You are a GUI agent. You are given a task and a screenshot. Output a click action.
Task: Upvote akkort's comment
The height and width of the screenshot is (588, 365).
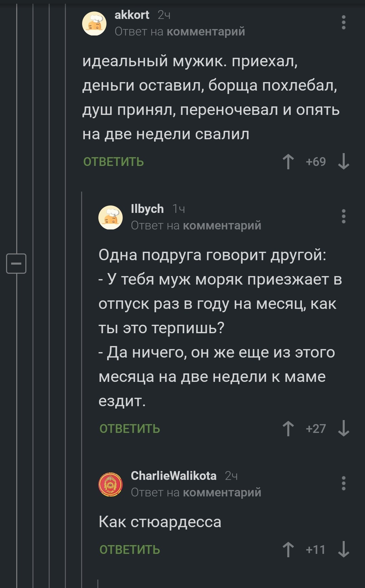(288, 162)
